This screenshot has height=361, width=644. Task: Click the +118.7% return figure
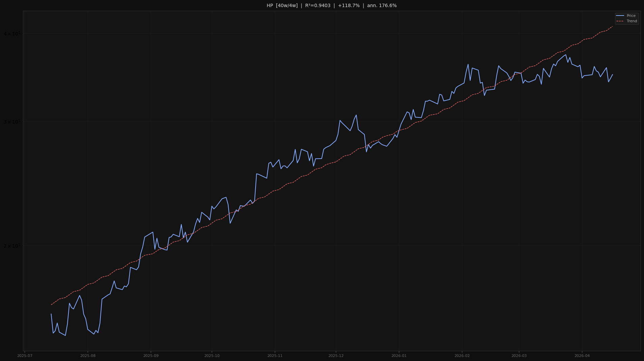pos(349,5)
